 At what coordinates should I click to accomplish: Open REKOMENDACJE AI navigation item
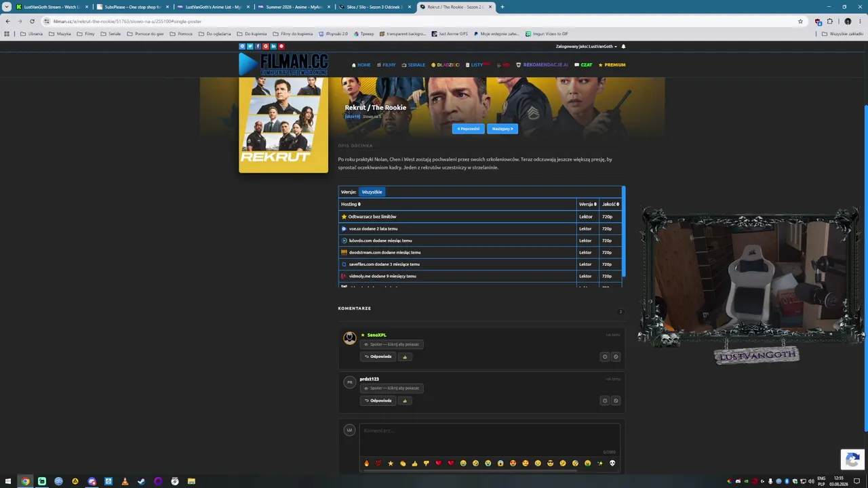(542, 65)
